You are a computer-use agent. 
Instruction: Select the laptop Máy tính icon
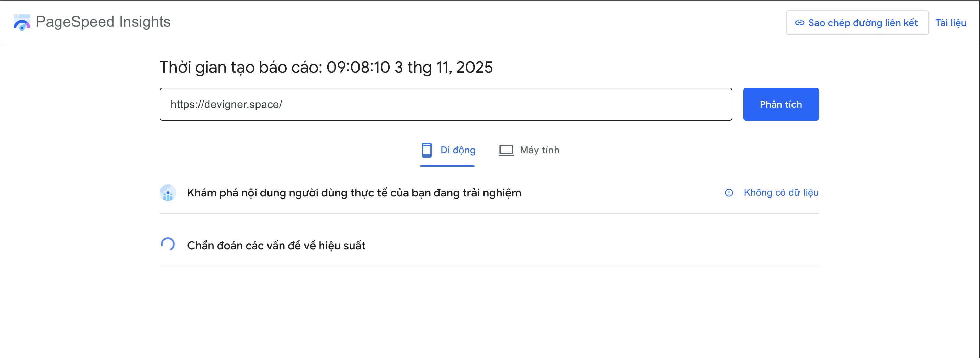[x=506, y=150]
